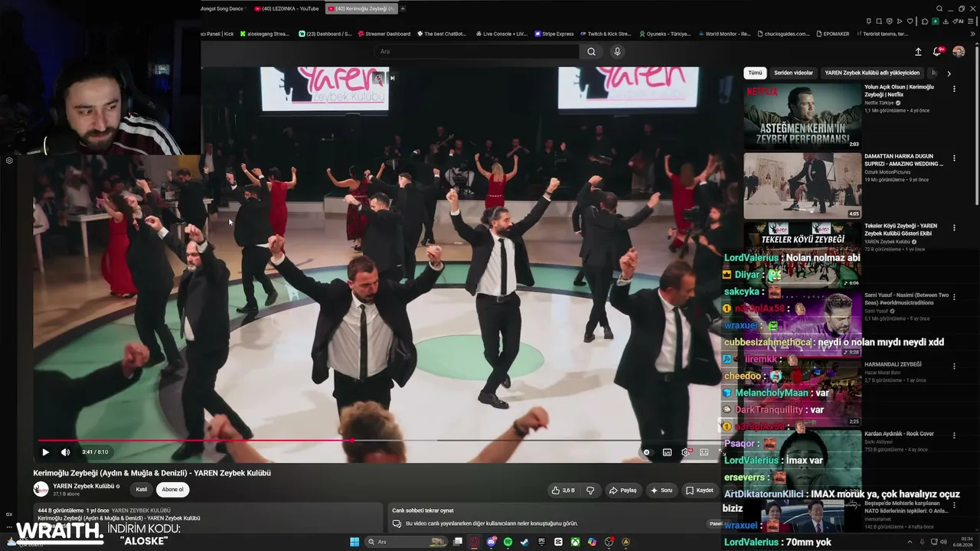Image resolution: width=980 pixels, height=551 pixels.
Task: Select 'YAREN Zeybek Kulübü adlı yükleyiciden' chip
Action: coord(872,73)
